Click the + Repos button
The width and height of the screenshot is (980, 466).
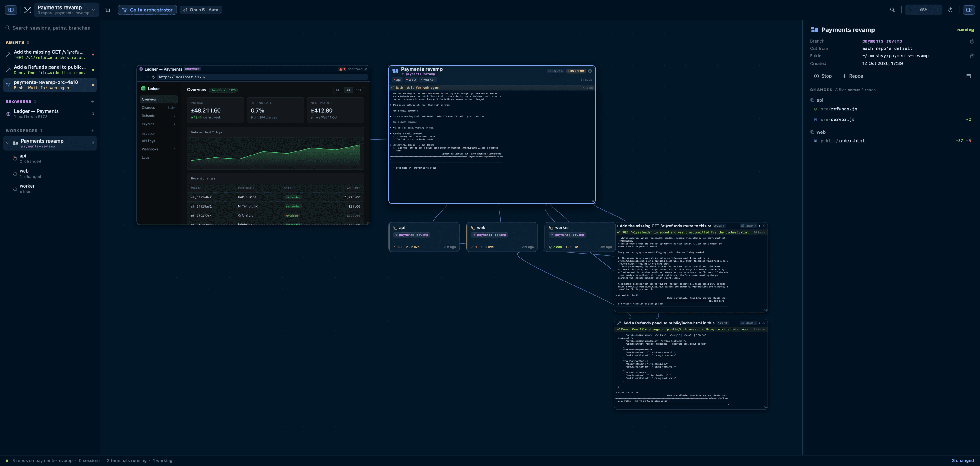pyautogui.click(x=853, y=76)
